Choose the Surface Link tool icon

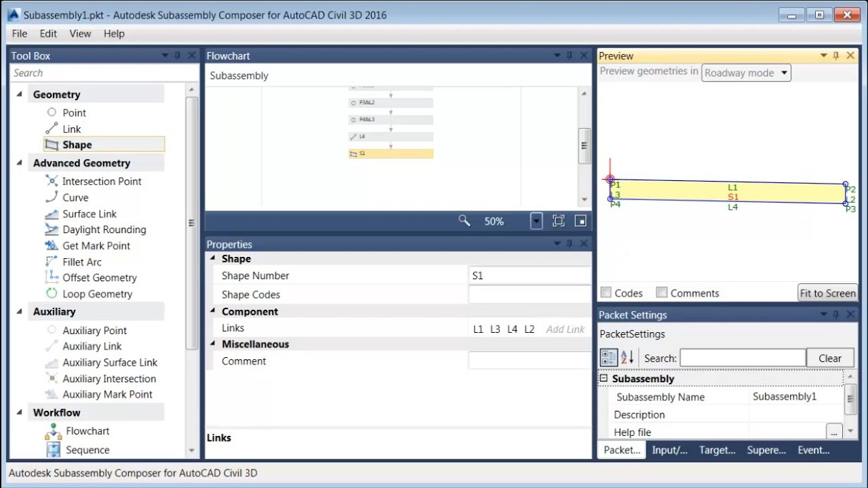click(x=52, y=213)
